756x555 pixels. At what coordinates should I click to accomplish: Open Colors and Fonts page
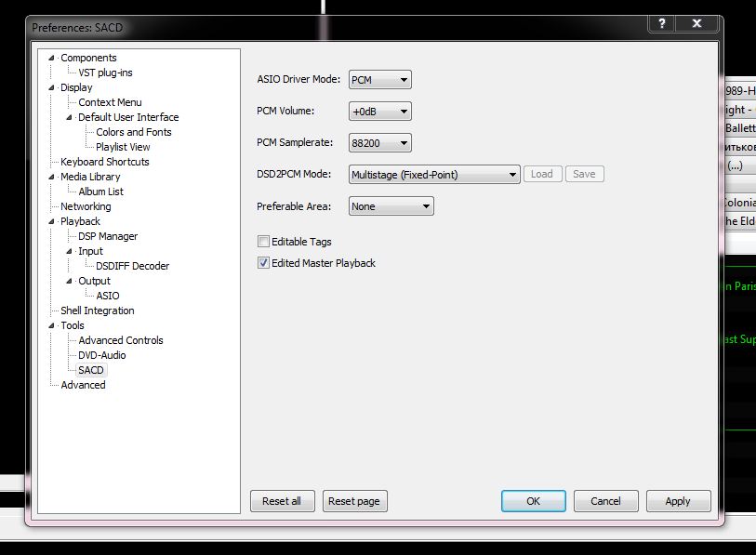pyautogui.click(x=134, y=132)
